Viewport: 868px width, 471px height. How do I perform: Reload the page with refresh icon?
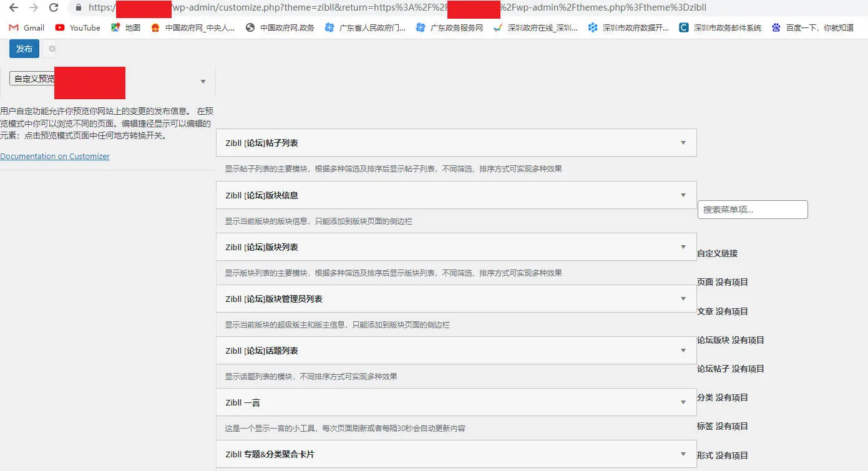pyautogui.click(x=54, y=7)
